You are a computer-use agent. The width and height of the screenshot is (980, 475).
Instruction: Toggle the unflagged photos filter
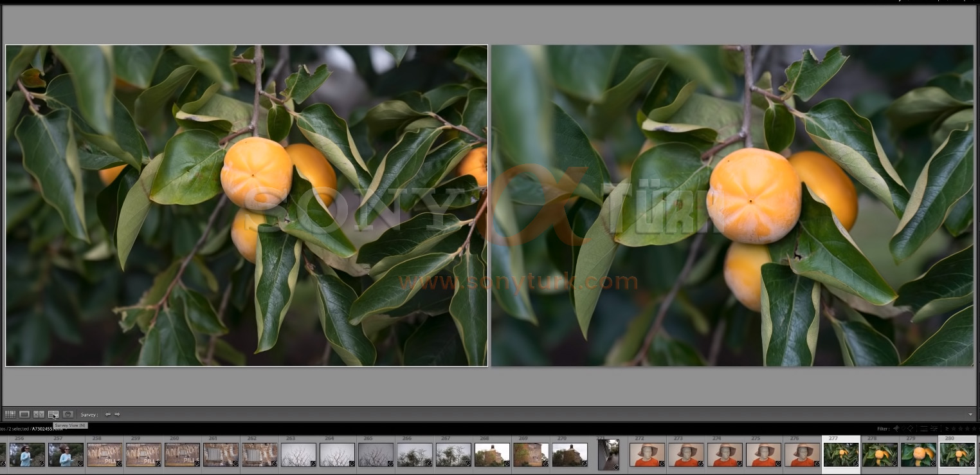(903, 429)
